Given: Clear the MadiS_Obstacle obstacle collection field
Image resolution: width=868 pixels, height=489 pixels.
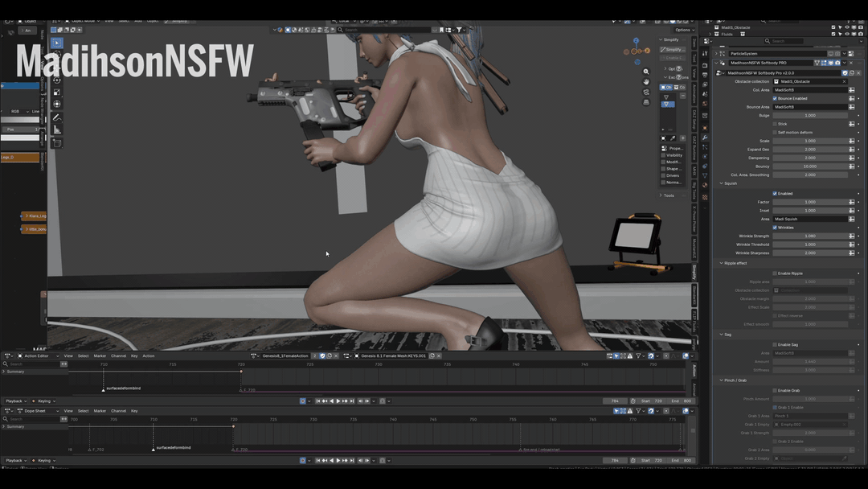Looking at the screenshot, I should 844,81.
